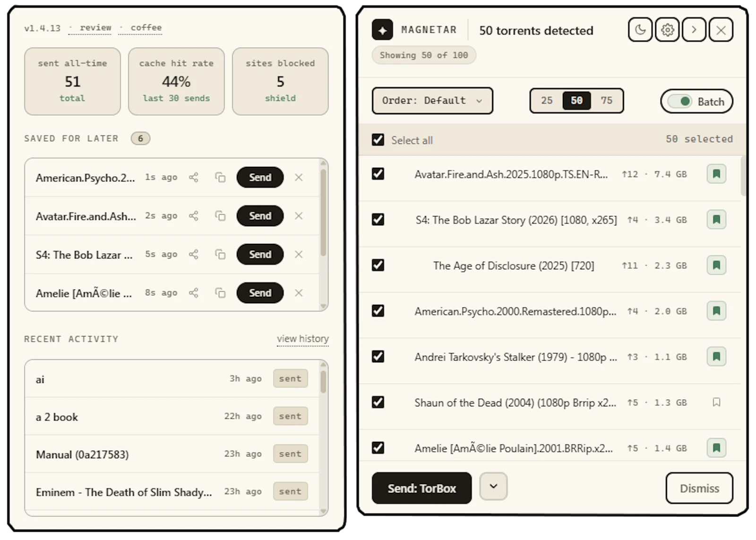Click the Magnetar star logo
The width and height of the screenshot is (756, 540).
tap(382, 30)
